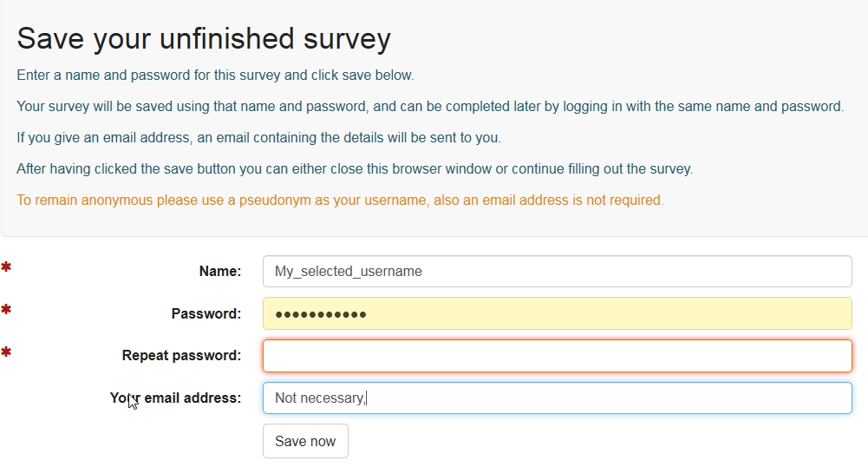Click the red asterisk beside Name
Viewport: 868px width, 467px height.
pyautogui.click(x=6, y=267)
